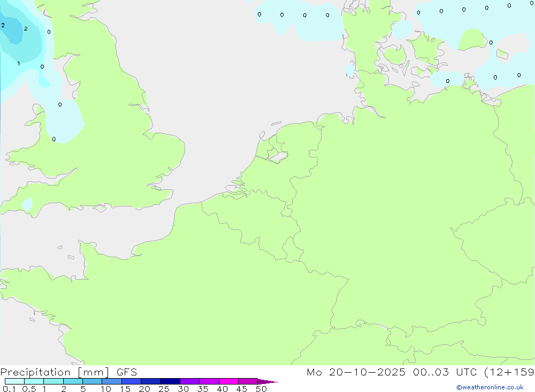Screen dimensions: 535x392
Task: Click the '0.1' legend scale label
Action: pyautogui.click(x=9, y=389)
